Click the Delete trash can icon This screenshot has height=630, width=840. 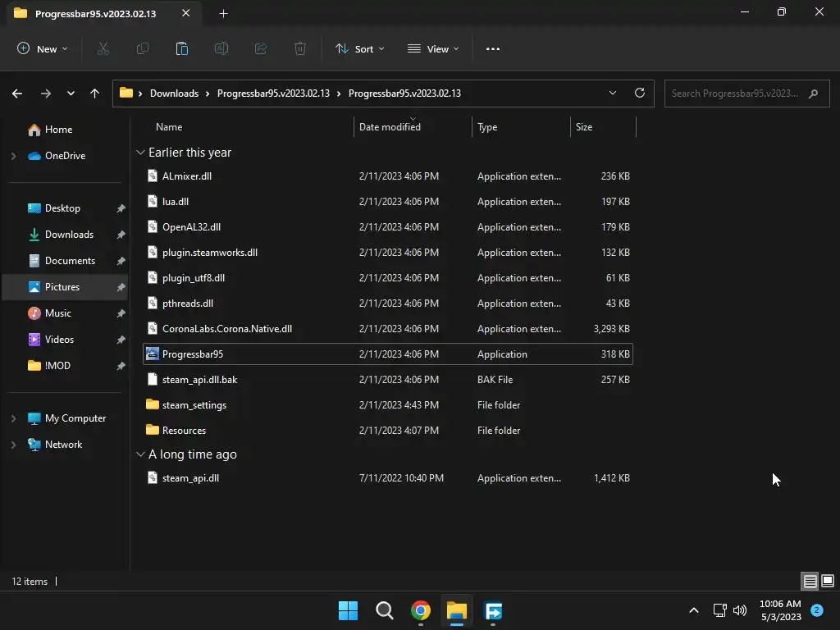(x=300, y=48)
